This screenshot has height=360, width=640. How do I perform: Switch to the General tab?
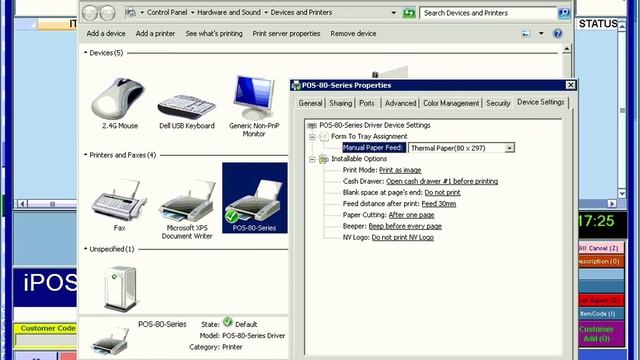(x=310, y=103)
